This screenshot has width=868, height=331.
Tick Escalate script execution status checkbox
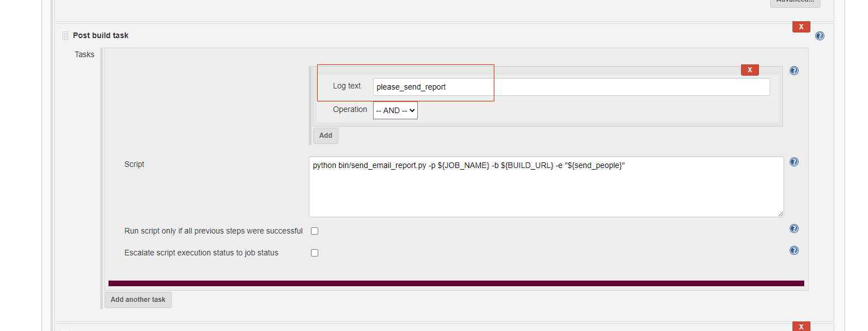click(314, 253)
